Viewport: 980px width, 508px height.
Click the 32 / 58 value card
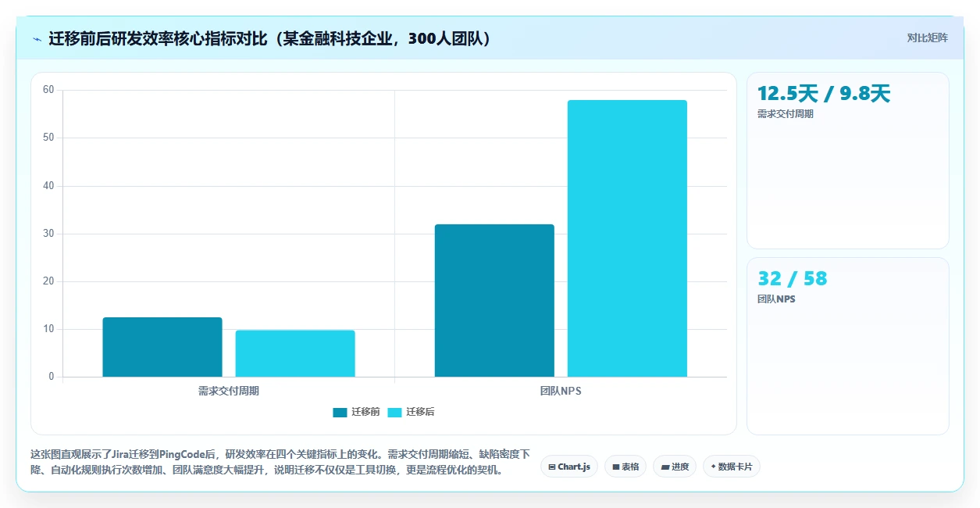coord(848,346)
